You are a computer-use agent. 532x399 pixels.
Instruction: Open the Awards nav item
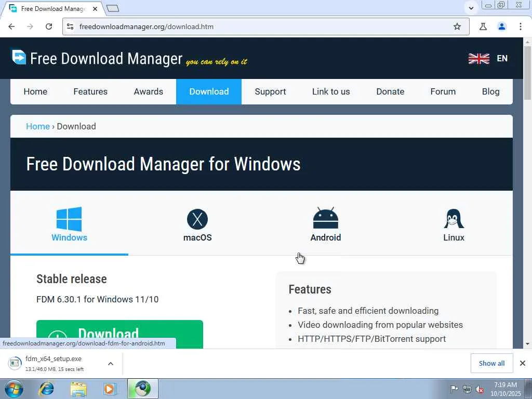pos(148,91)
